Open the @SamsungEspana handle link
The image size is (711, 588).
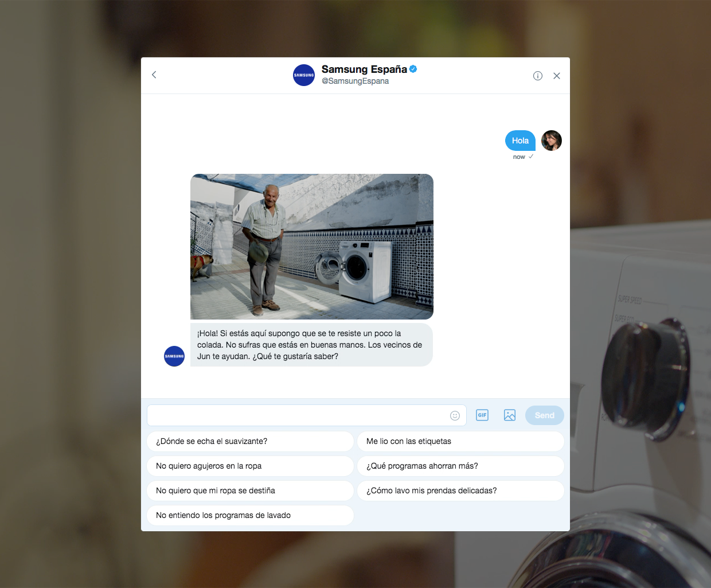tap(355, 81)
